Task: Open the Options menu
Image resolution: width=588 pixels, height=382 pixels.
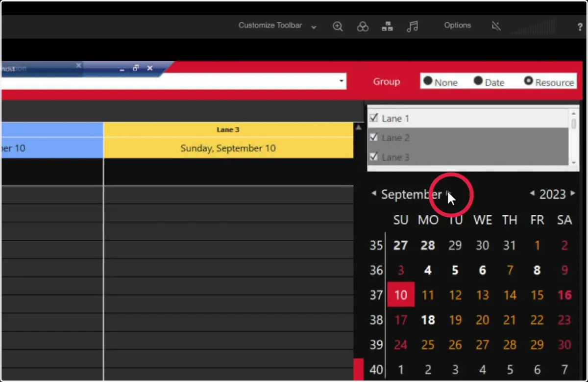Action: coord(457,25)
